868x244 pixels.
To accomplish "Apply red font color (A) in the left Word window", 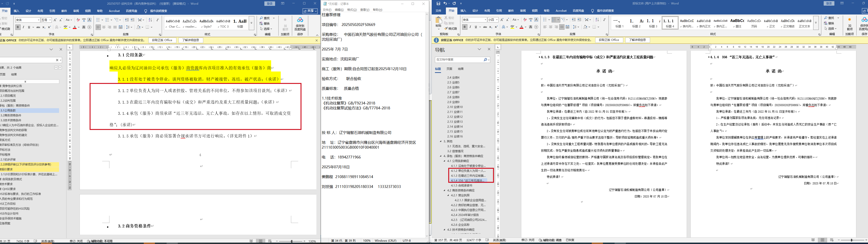I will 74,27.
